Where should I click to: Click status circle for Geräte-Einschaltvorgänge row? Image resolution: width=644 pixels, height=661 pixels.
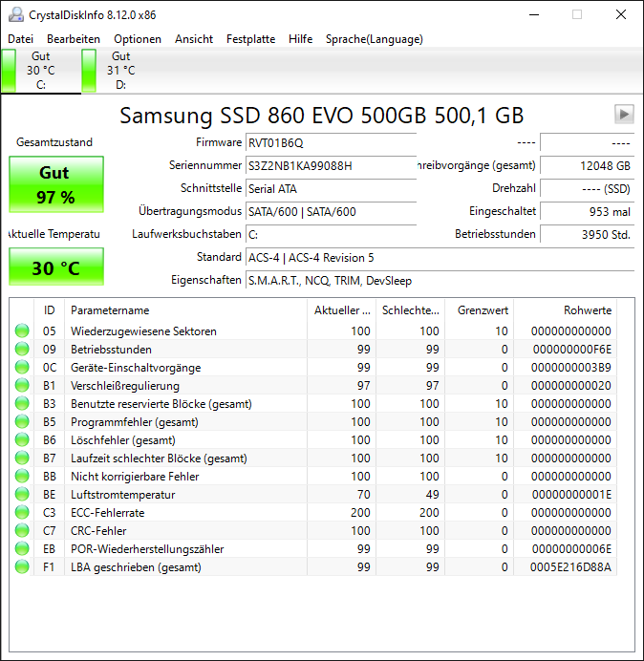22,367
